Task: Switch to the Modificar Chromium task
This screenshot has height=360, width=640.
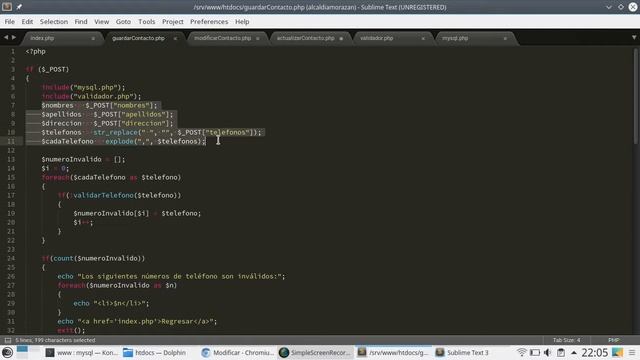Action: pos(238,353)
